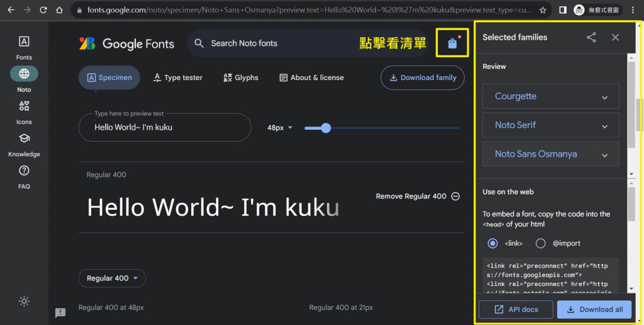Download the font family

pyautogui.click(x=423, y=77)
